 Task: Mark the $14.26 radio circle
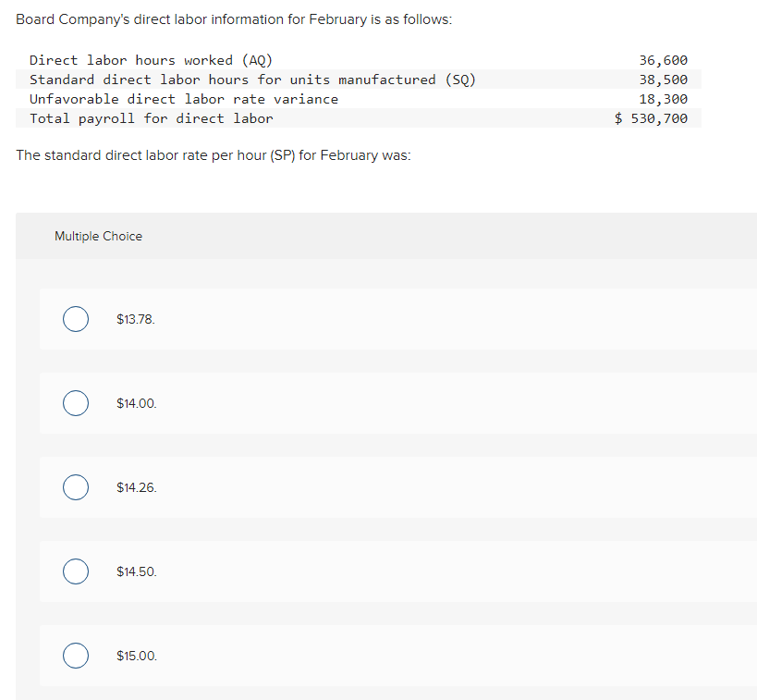[x=76, y=487]
